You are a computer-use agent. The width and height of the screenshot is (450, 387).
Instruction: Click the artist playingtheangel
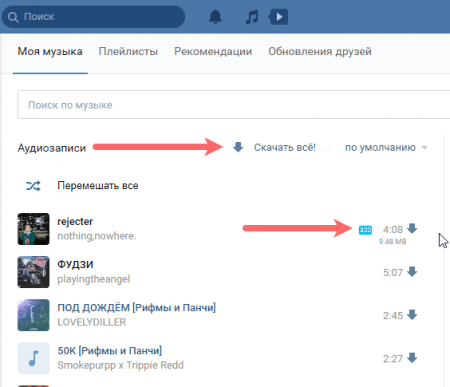(94, 279)
